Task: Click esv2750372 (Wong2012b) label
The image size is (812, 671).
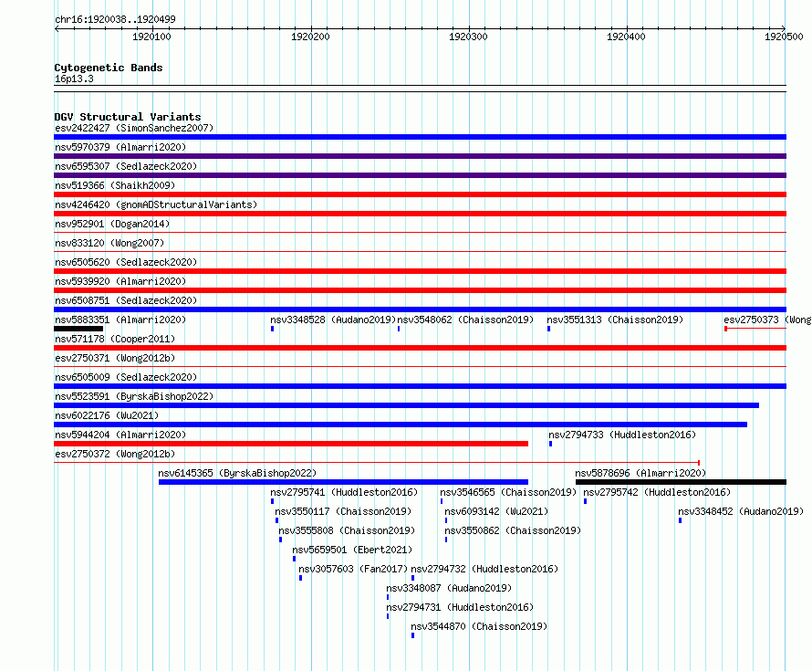Action: 115,454
